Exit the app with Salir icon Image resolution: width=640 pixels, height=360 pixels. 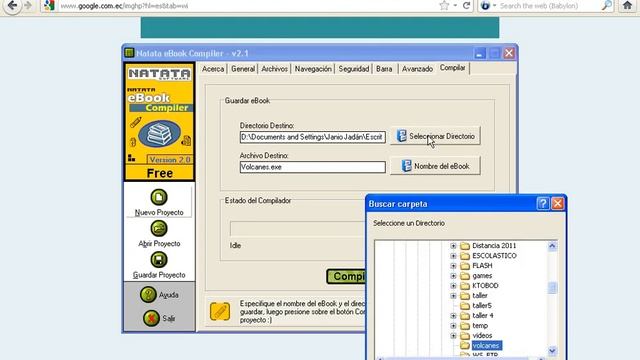(151, 318)
